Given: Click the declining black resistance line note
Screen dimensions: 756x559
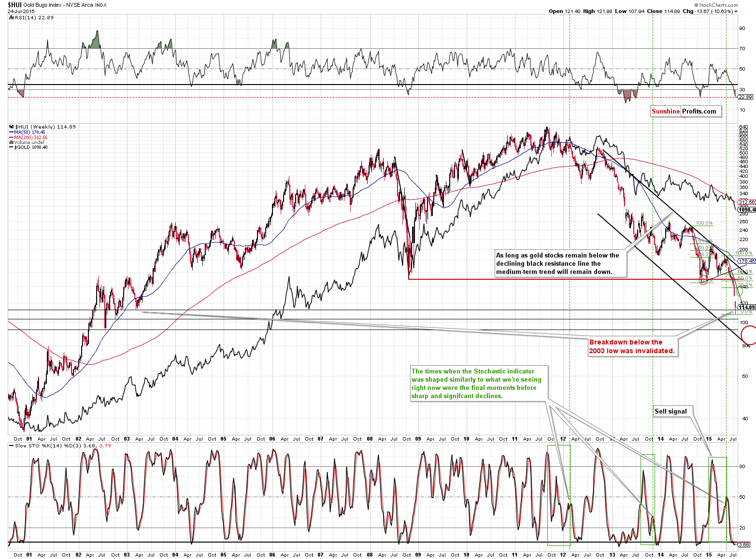Looking at the screenshot, I should pyautogui.click(x=560, y=264).
